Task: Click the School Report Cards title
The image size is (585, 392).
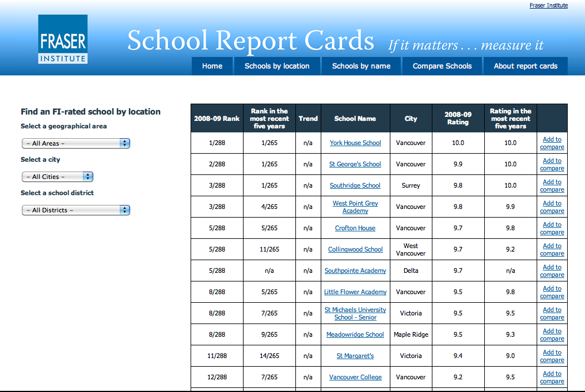Action: pos(250,41)
